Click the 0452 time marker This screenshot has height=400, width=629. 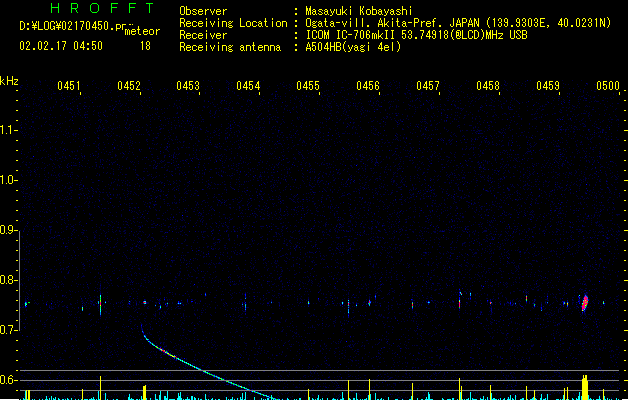point(129,86)
